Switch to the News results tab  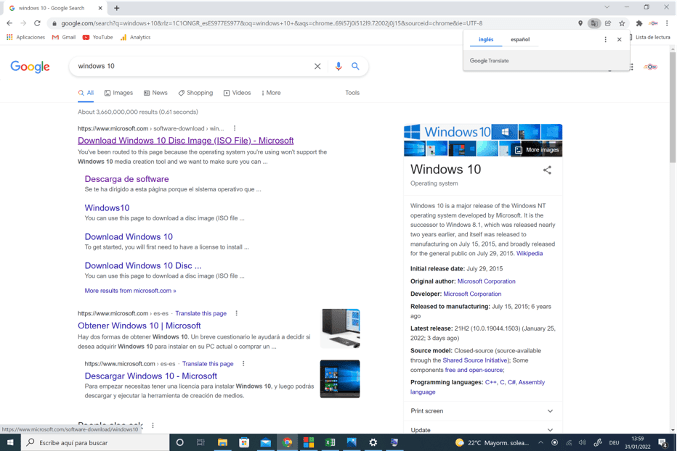154,93
